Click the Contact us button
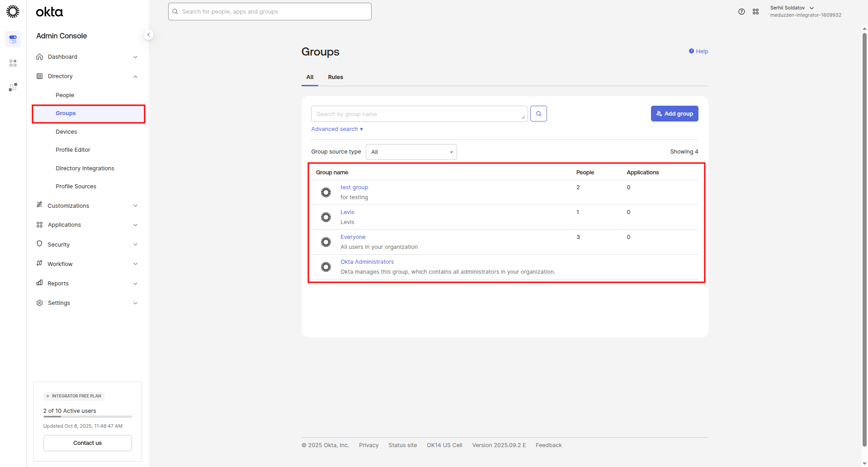 point(88,443)
